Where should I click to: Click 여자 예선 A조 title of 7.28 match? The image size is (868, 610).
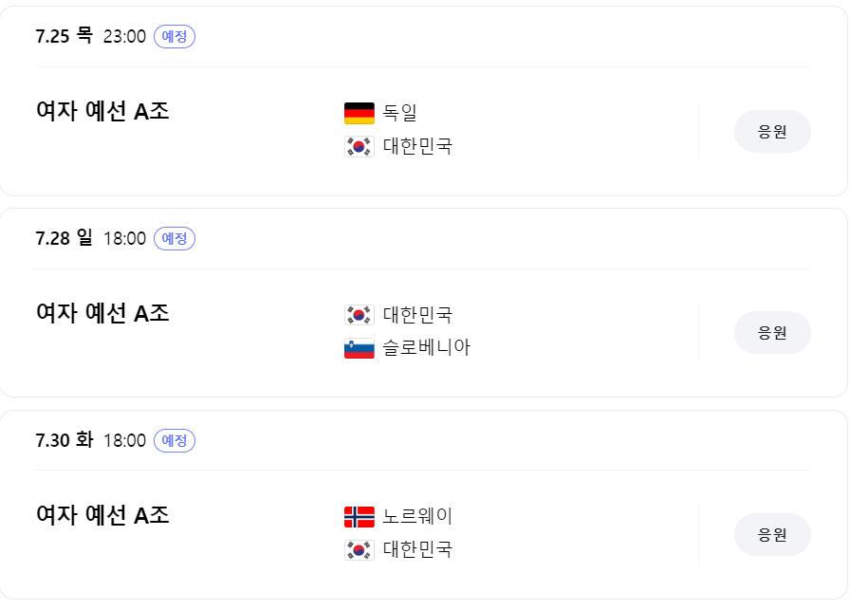pyautogui.click(x=102, y=313)
